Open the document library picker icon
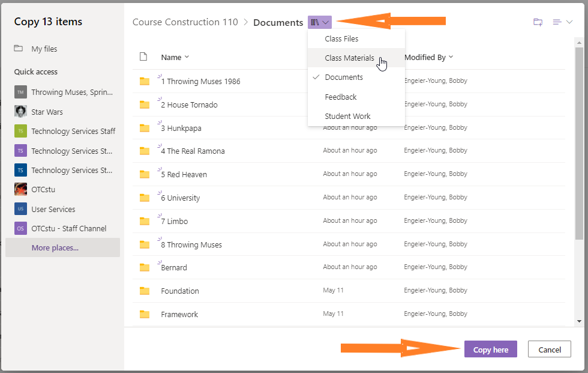 click(x=319, y=22)
